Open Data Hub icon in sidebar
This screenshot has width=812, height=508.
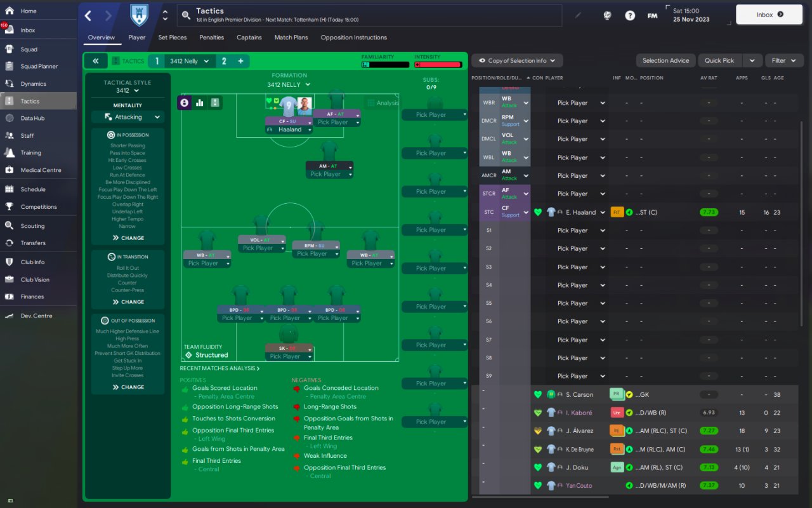pos(9,118)
